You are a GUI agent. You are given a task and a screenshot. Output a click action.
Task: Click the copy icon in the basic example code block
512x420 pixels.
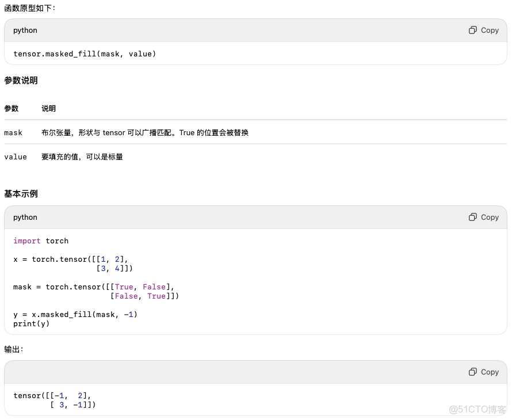(473, 217)
